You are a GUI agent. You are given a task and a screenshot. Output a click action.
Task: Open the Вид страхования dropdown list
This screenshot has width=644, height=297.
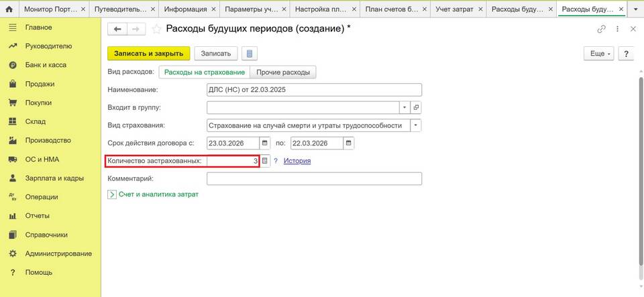tap(416, 125)
